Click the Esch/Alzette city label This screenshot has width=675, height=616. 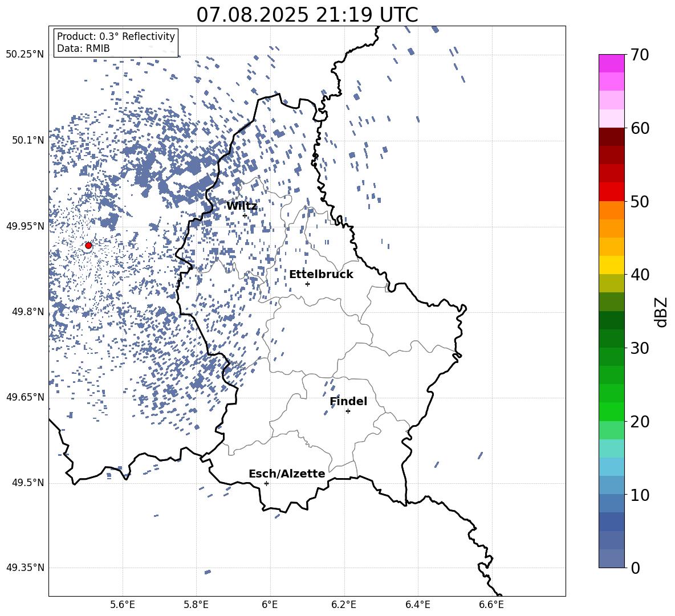coord(287,474)
